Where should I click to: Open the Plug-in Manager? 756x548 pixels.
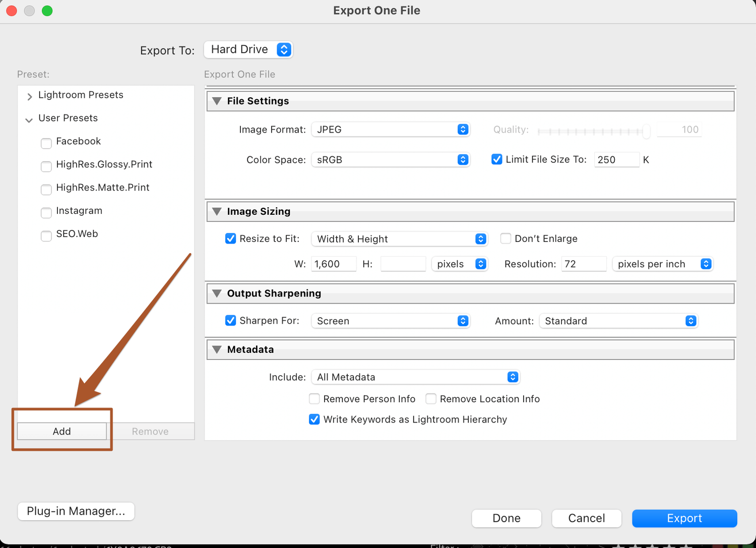76,511
